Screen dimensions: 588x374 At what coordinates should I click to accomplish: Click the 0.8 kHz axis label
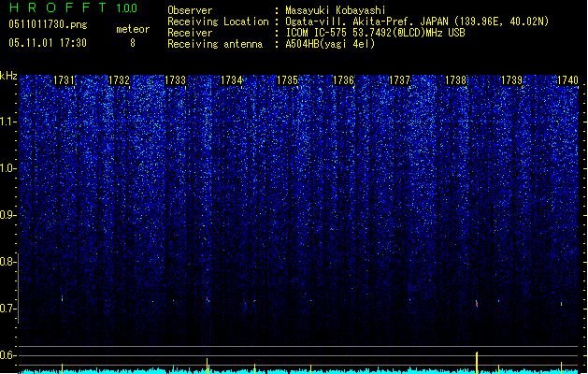coord(7,262)
